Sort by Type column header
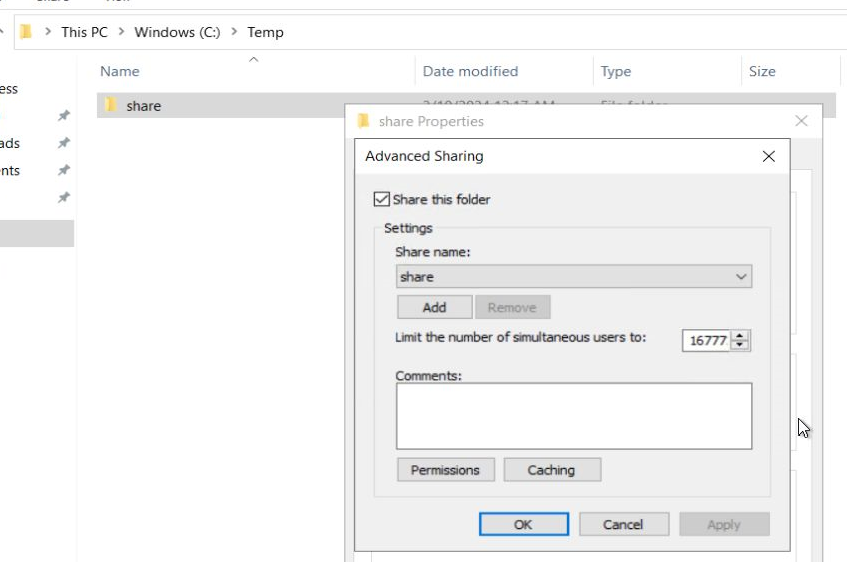 coord(615,71)
